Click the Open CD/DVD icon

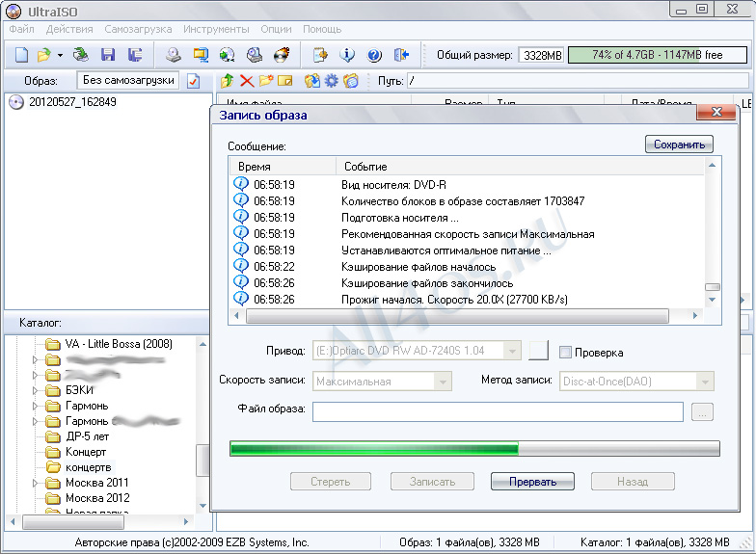click(x=81, y=54)
